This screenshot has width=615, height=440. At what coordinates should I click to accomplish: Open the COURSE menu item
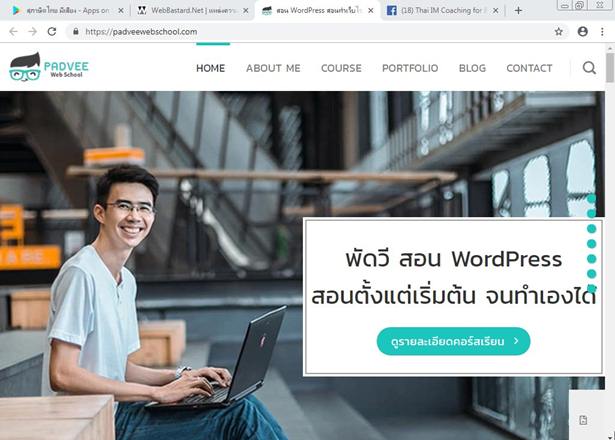341,68
